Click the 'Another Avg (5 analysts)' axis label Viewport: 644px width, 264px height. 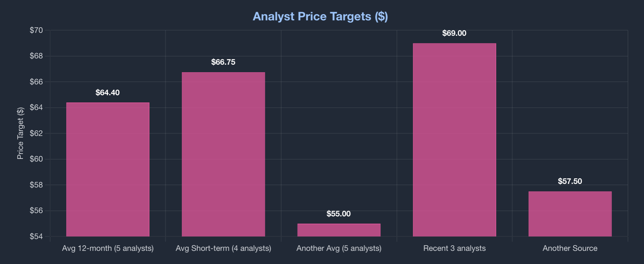click(339, 248)
